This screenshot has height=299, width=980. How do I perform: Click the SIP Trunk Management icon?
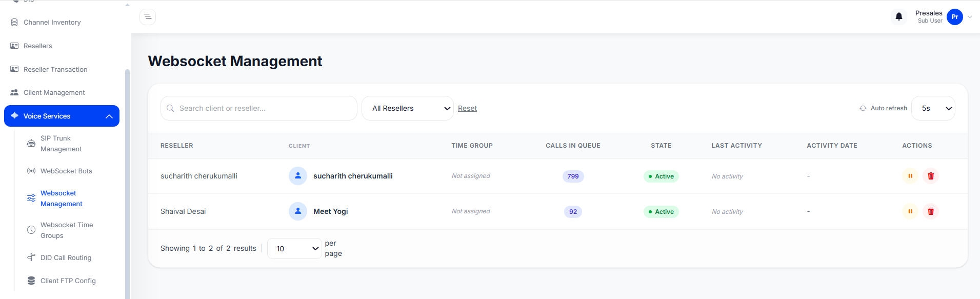[31, 144]
